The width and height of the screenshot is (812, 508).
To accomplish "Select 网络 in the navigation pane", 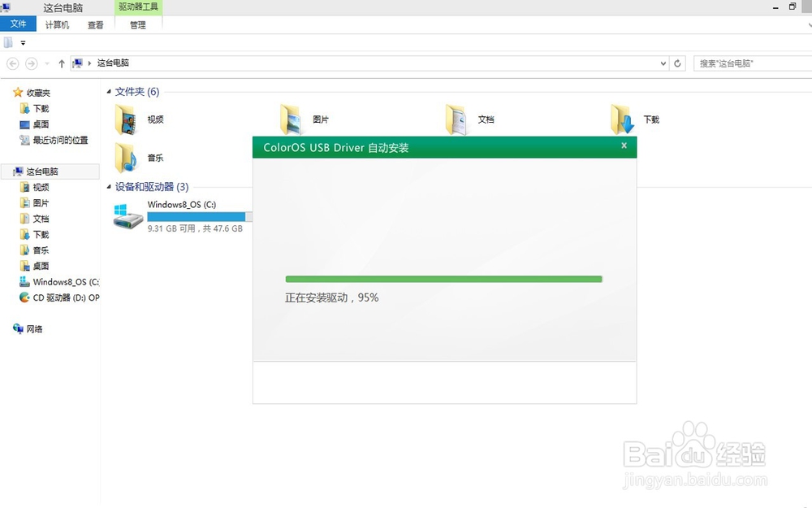I will 35,329.
